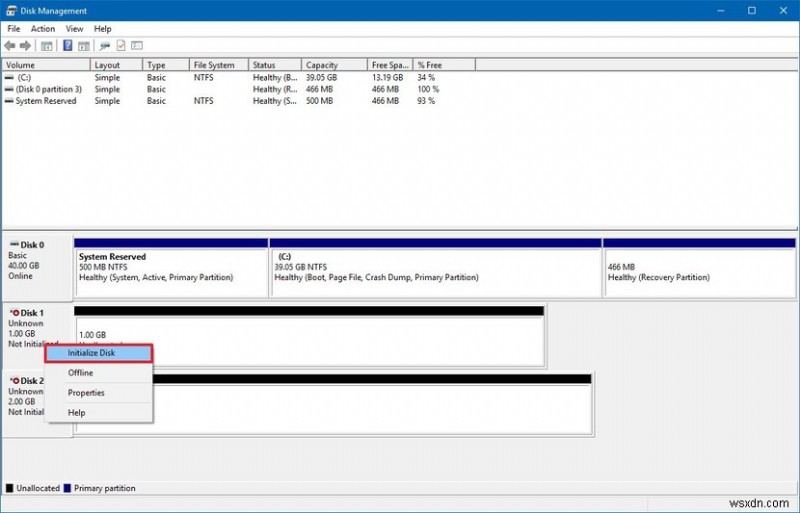800x513 pixels.
Task: Click the disk rescan toolbar icon
Action: (x=105, y=46)
